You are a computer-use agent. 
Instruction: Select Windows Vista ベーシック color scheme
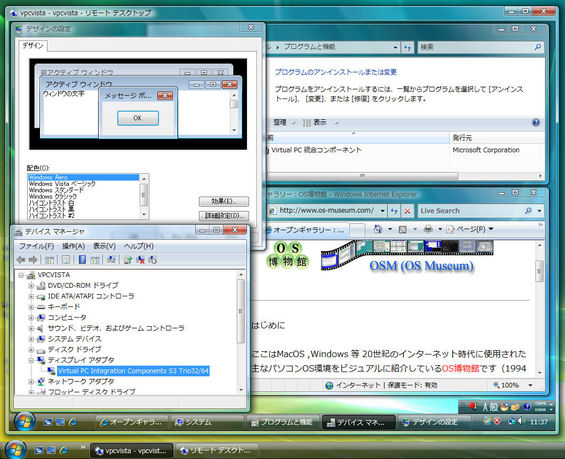[83, 184]
